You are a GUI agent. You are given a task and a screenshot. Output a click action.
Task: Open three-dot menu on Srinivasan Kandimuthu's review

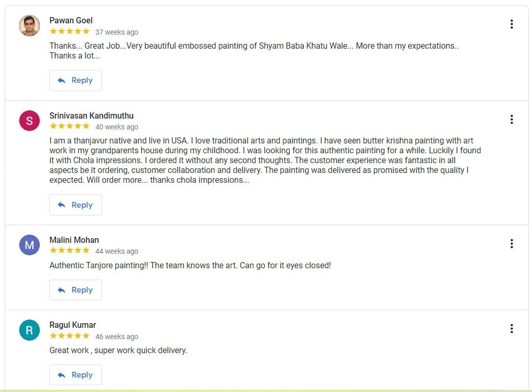pyautogui.click(x=511, y=120)
